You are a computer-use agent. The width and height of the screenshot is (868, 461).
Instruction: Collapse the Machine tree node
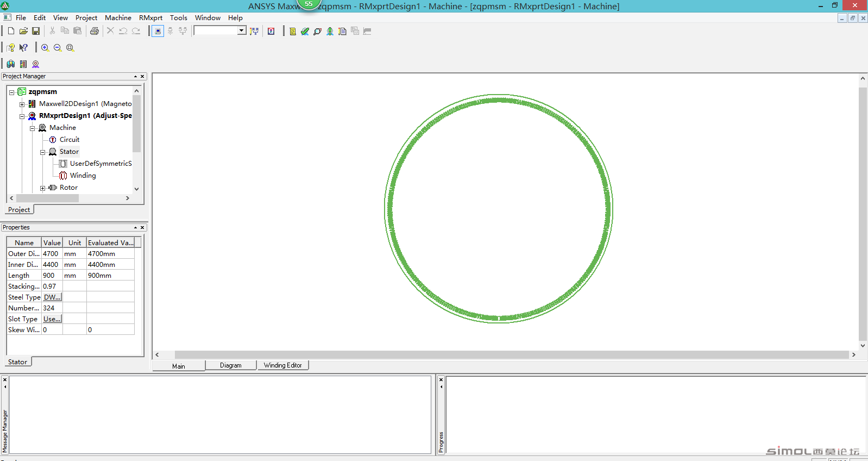pos(32,128)
